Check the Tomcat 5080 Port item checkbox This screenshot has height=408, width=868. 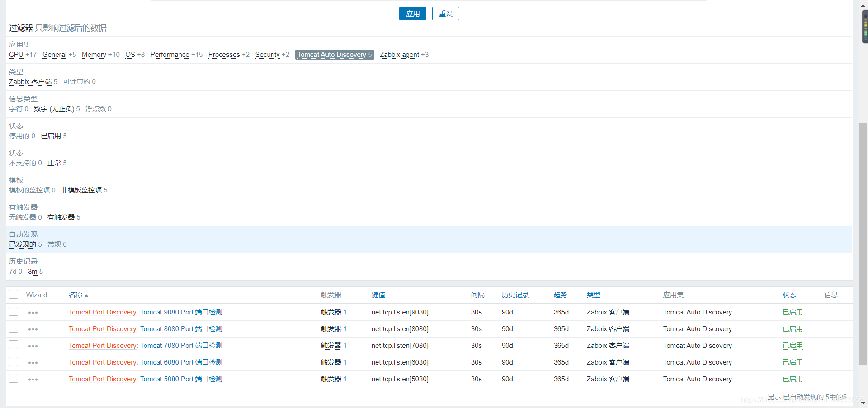tap(14, 378)
